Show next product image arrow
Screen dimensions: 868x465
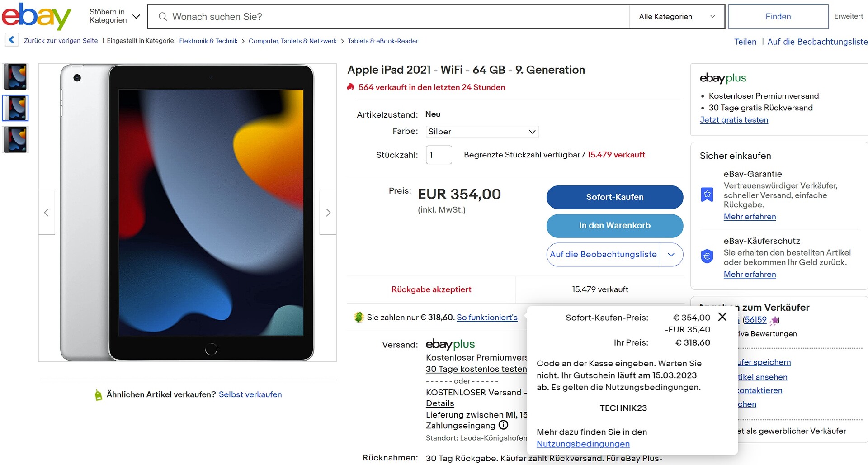(x=328, y=213)
